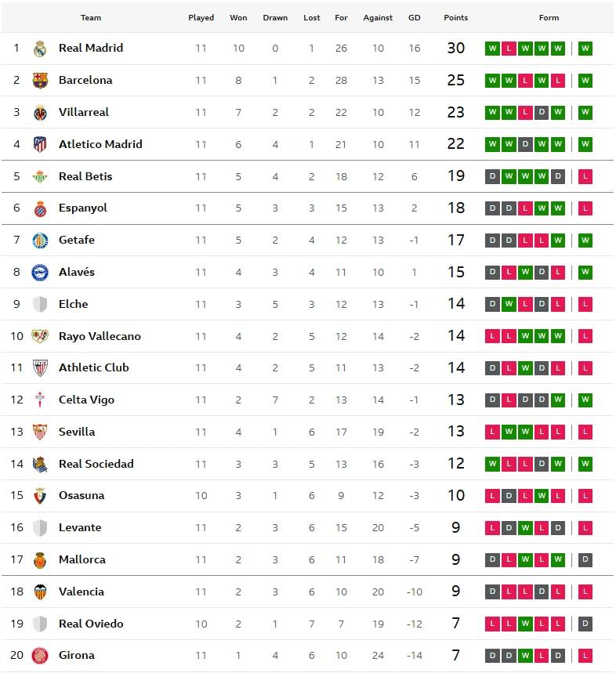Image resolution: width=616 pixels, height=673 pixels.
Task: Click the Celta Vigo team name
Action: pyautogui.click(x=86, y=400)
